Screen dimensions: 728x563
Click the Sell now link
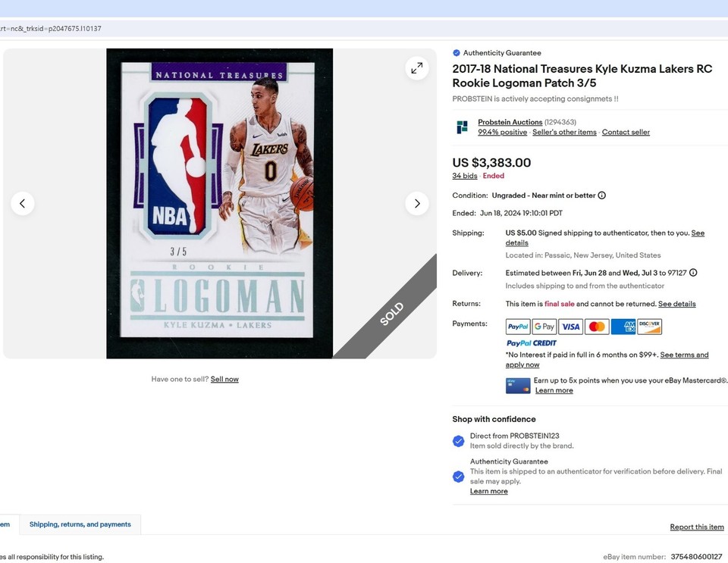tap(224, 379)
